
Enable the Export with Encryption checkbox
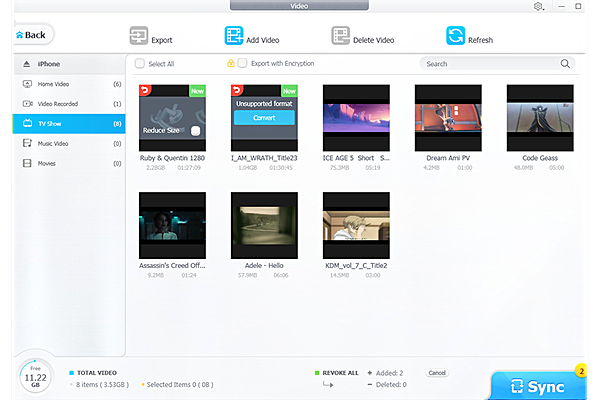point(243,64)
